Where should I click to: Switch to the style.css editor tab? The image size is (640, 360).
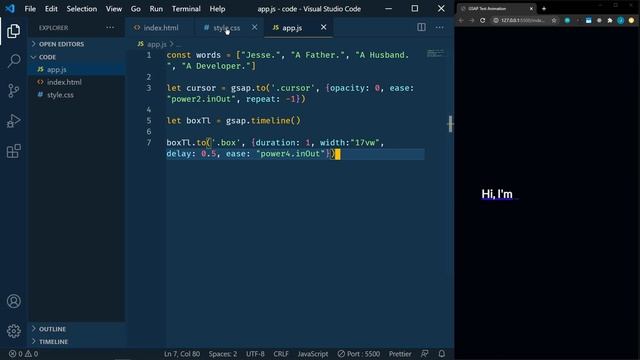[227, 28]
